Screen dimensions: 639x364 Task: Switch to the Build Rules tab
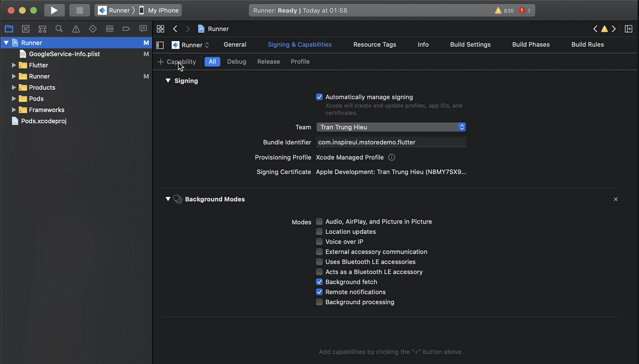coord(587,45)
